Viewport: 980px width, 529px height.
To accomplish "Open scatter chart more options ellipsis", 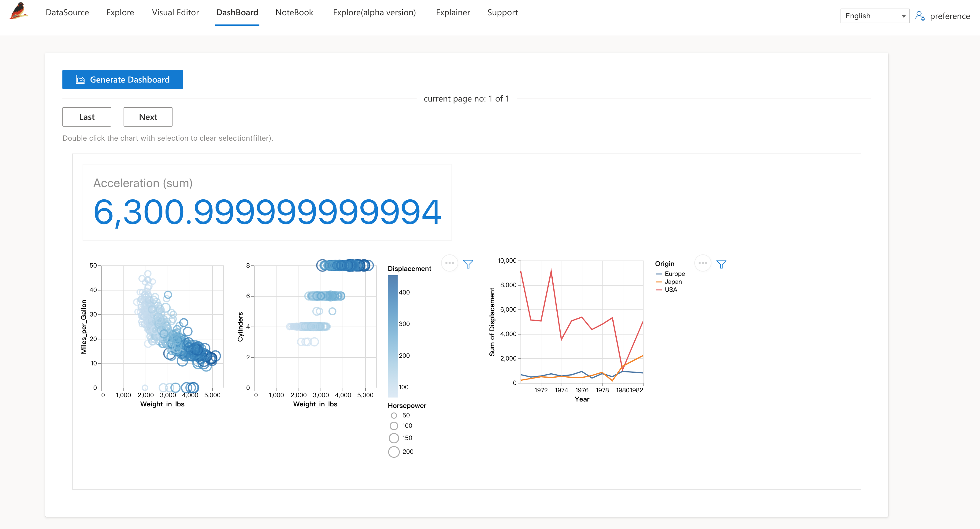I will click(x=449, y=263).
